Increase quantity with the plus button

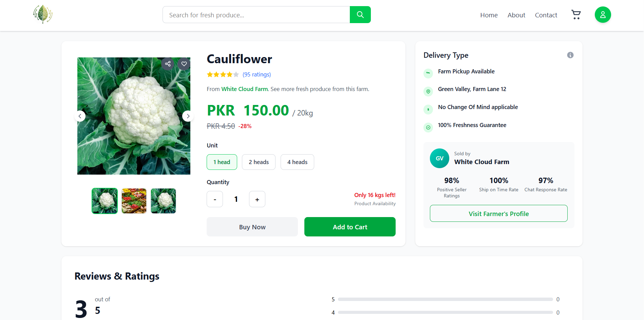[x=257, y=199]
